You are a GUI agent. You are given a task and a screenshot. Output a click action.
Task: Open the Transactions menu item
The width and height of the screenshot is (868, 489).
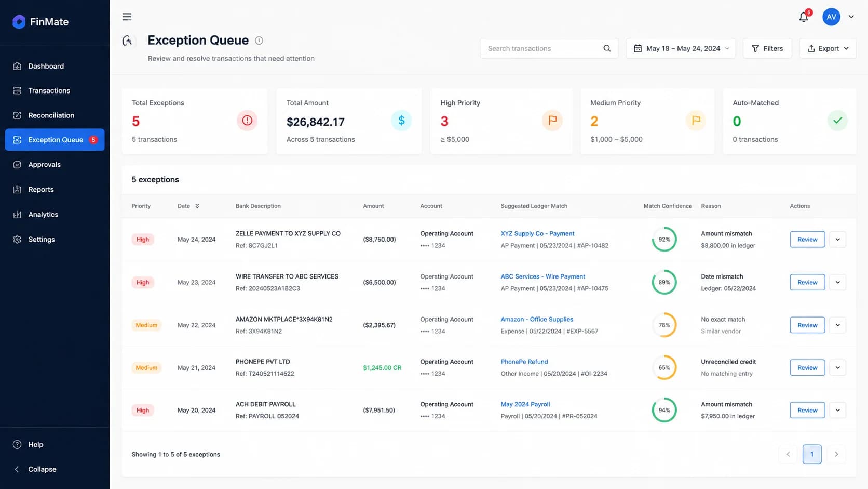(55, 90)
